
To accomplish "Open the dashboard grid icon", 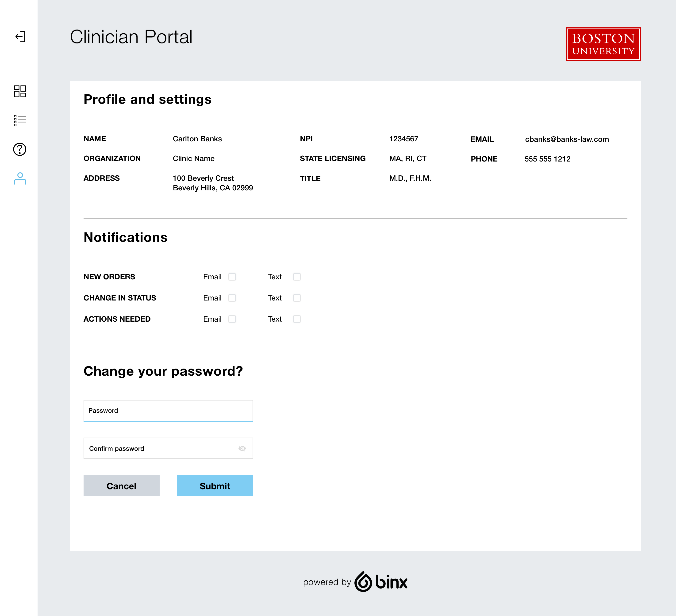I will click(x=20, y=91).
